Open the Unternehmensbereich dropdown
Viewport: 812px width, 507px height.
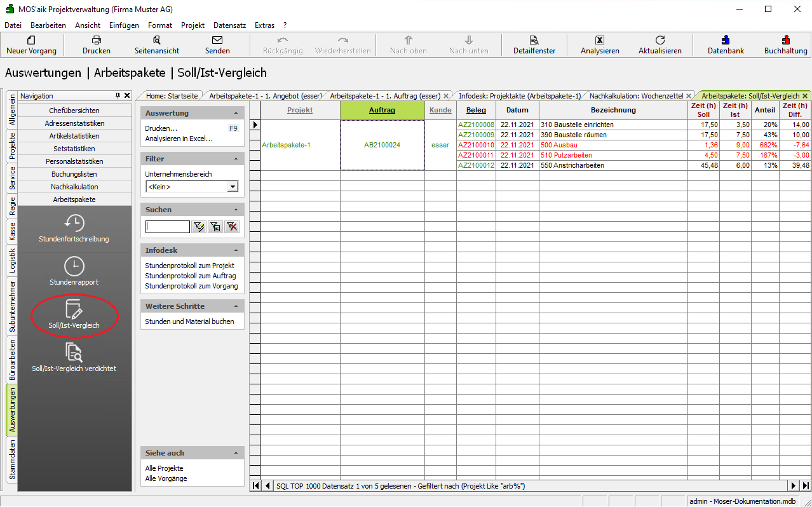(x=233, y=187)
